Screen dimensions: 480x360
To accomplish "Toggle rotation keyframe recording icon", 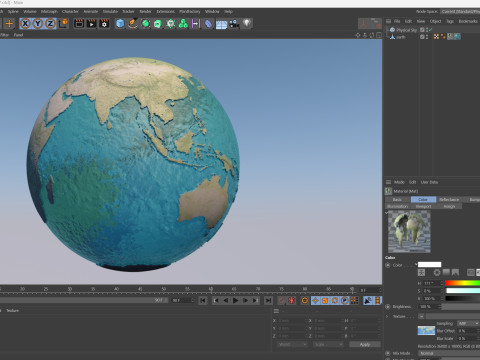I will [335, 301].
